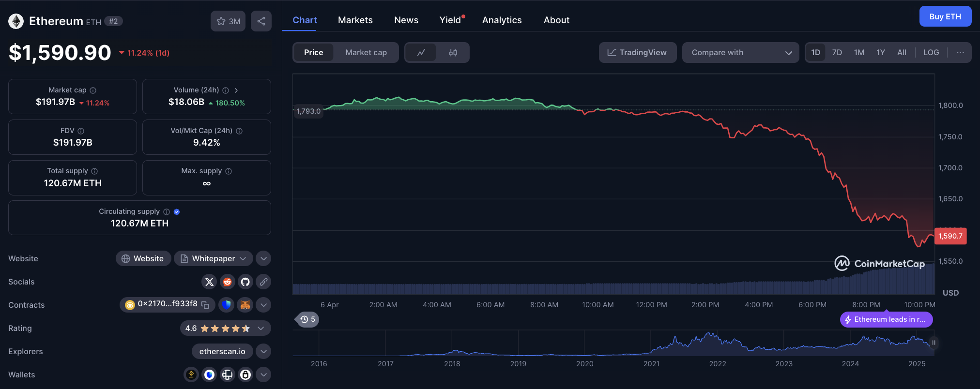
Task: Open the X (Twitter) social link
Action: click(209, 282)
